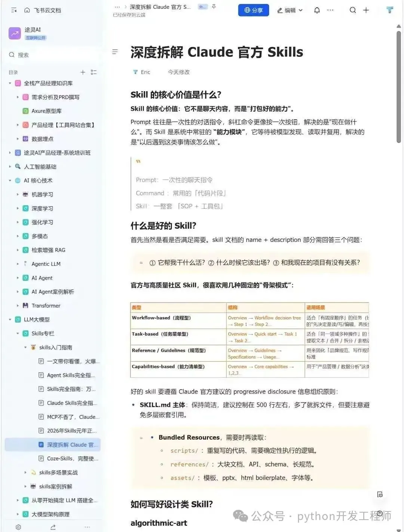The height and width of the screenshot is (532, 404).
Task: Select the highlighted 深度拆解 Claude 官... item
Action: coord(53,445)
